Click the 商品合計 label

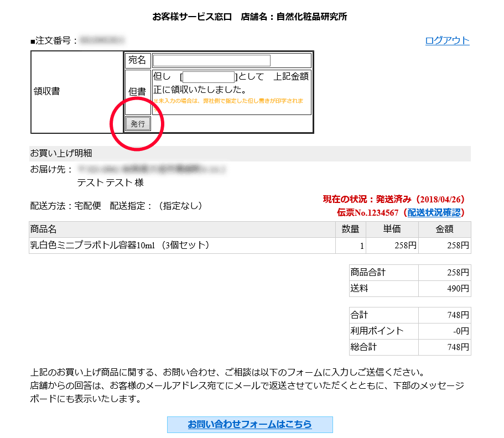(368, 272)
